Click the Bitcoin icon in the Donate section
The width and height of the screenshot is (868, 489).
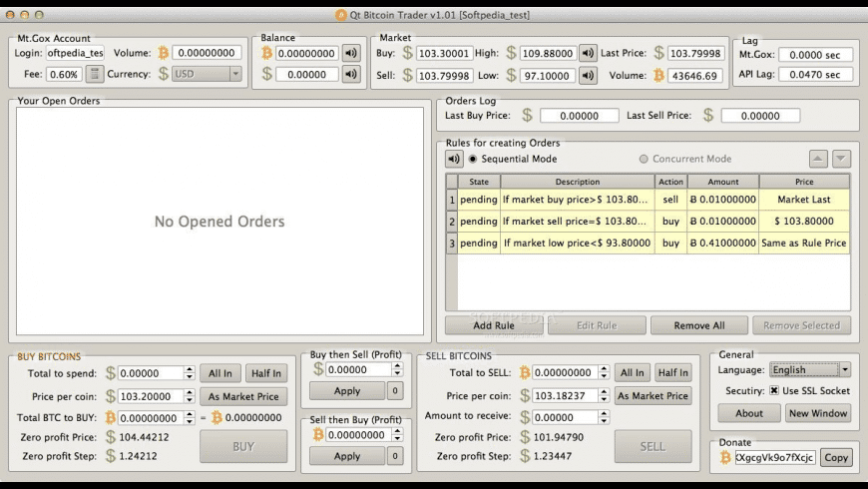point(725,457)
